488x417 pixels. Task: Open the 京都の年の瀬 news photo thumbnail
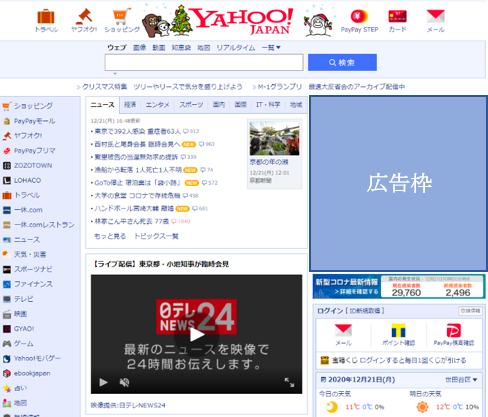[x=275, y=138]
